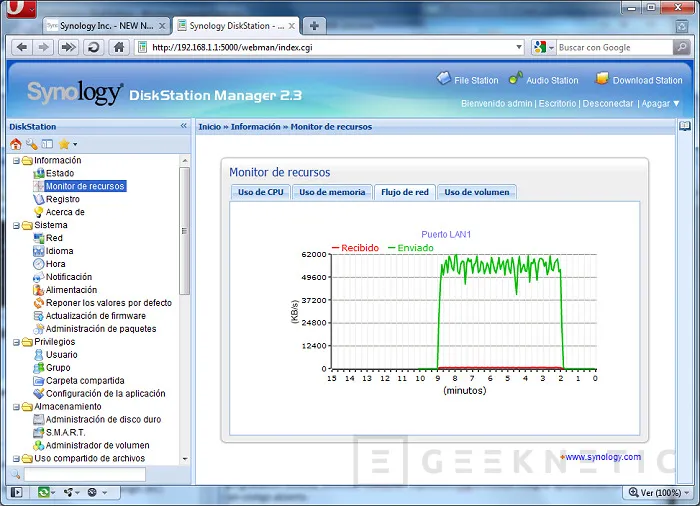
Task: Switch to the Uso de memoria tab
Action: [x=332, y=192]
